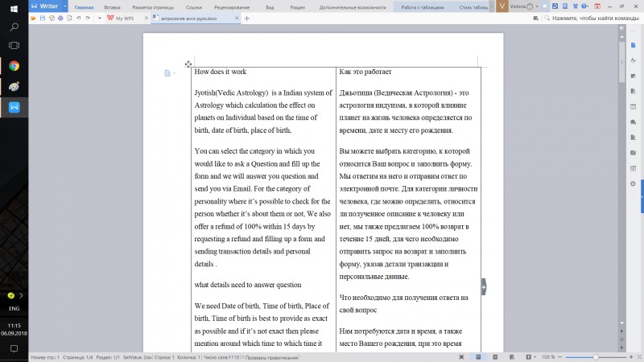The image size is (644, 362).
Task: Click the cell text 'How does it work'
Action: pyautogui.click(x=220, y=72)
